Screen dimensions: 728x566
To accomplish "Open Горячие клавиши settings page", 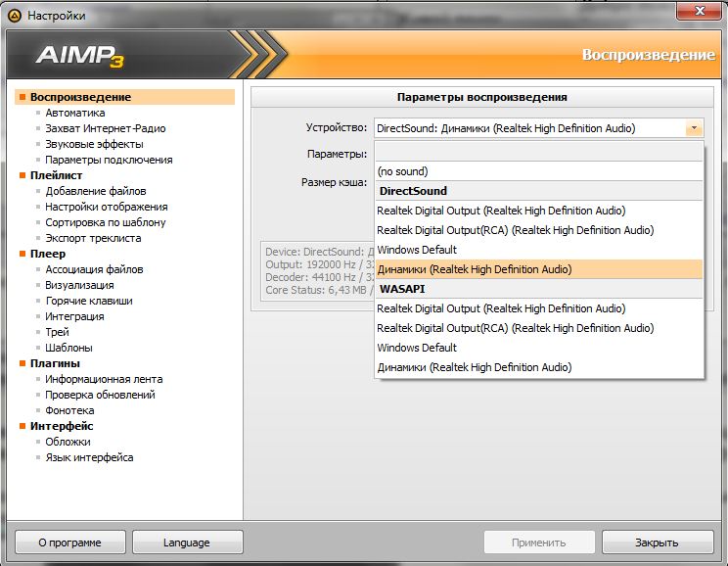I will (x=89, y=301).
